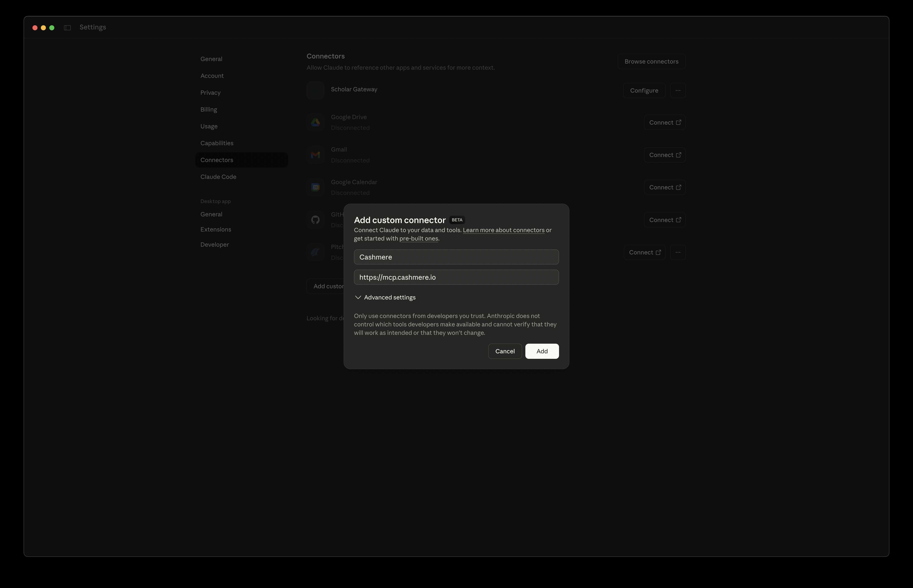Click the Scholar Gateway connector name
Viewport: 913px width, 588px height.
pos(354,89)
